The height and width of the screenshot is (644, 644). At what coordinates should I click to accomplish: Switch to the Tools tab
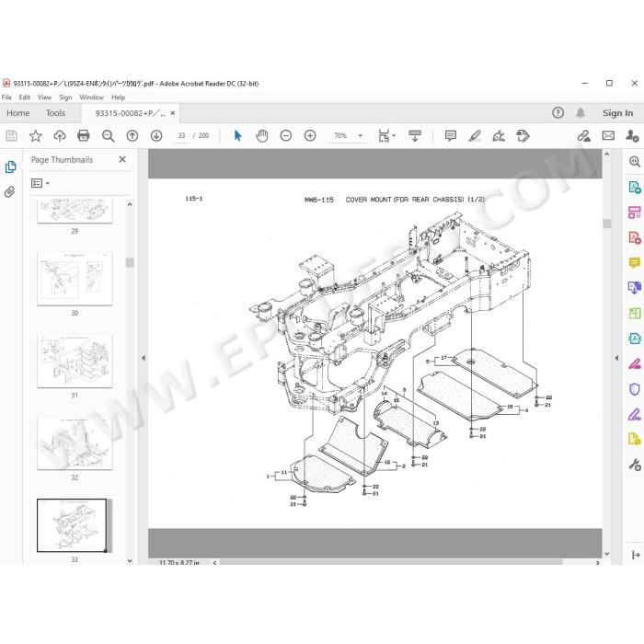coord(55,113)
